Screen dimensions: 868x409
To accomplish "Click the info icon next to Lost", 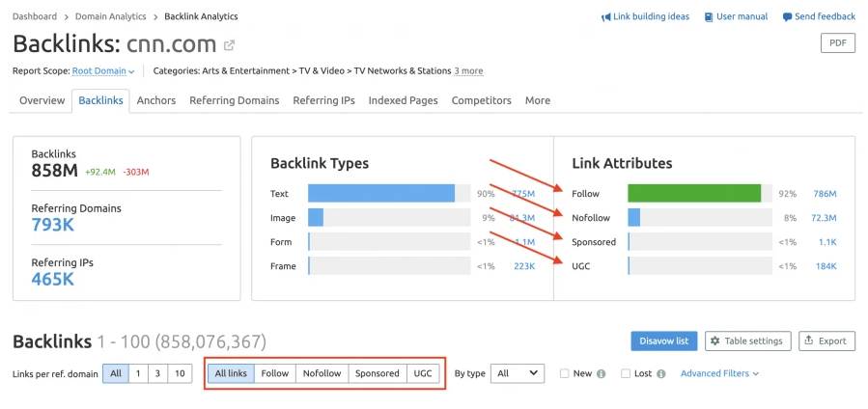I will point(662,373).
